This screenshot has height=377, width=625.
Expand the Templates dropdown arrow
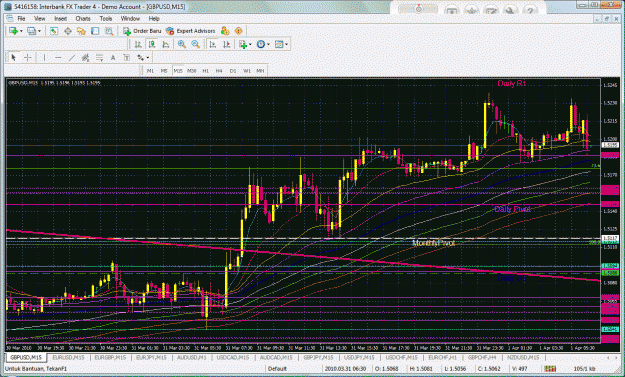click(x=287, y=44)
